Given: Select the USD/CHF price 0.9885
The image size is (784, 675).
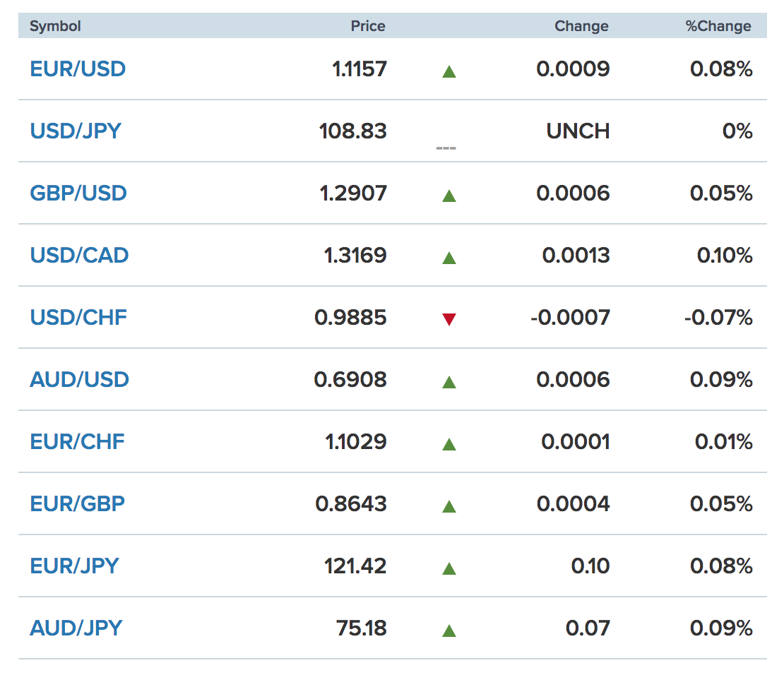Looking at the screenshot, I should pyautogui.click(x=350, y=318).
